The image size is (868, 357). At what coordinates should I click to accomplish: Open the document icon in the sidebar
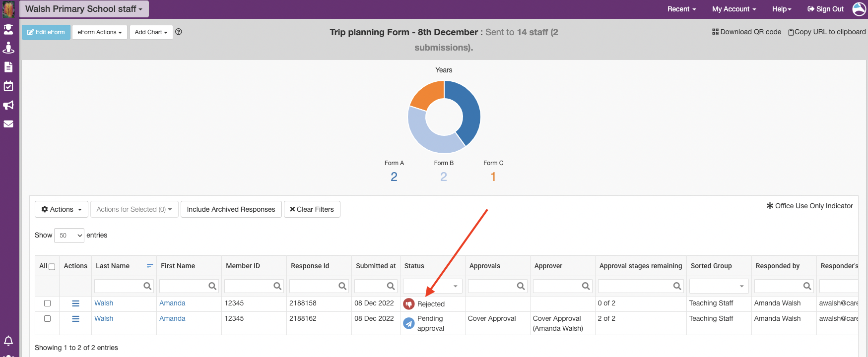coord(8,67)
